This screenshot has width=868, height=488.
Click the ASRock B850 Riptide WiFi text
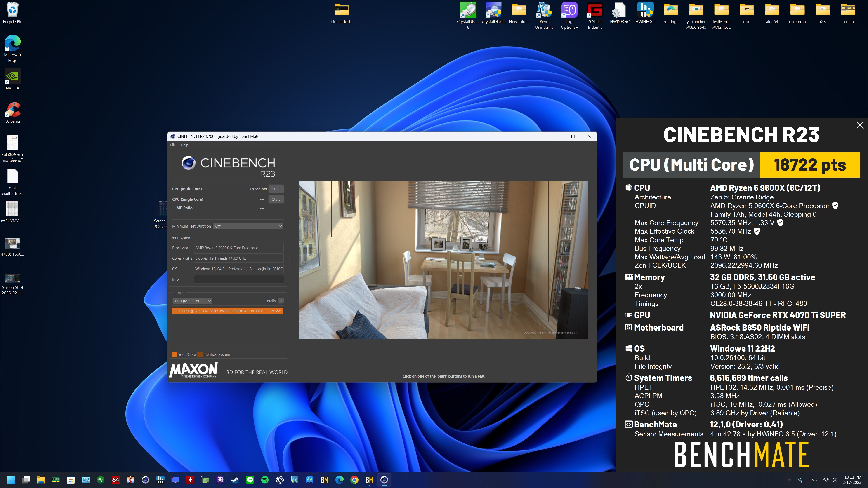click(759, 328)
